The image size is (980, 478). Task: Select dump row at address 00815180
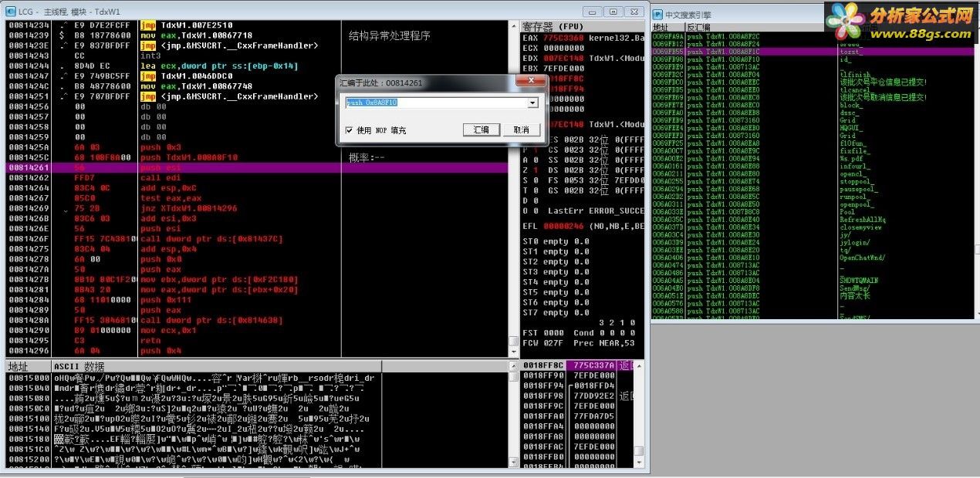[x=258, y=439]
